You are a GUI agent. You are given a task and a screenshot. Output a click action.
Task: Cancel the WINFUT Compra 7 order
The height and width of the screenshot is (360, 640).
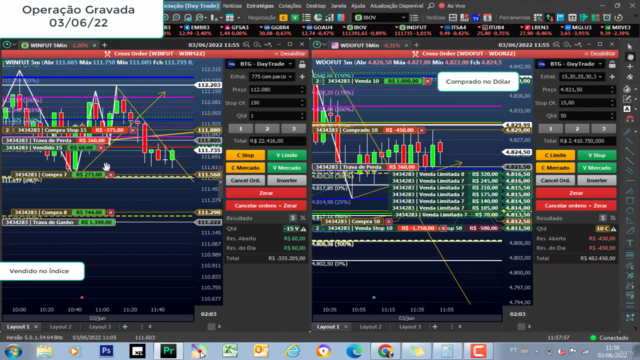point(111,175)
